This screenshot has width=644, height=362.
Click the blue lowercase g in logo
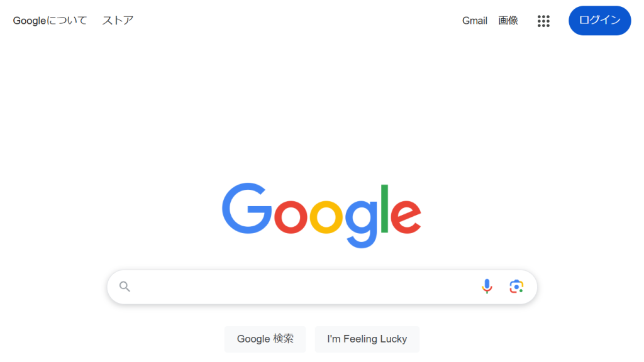361,224
